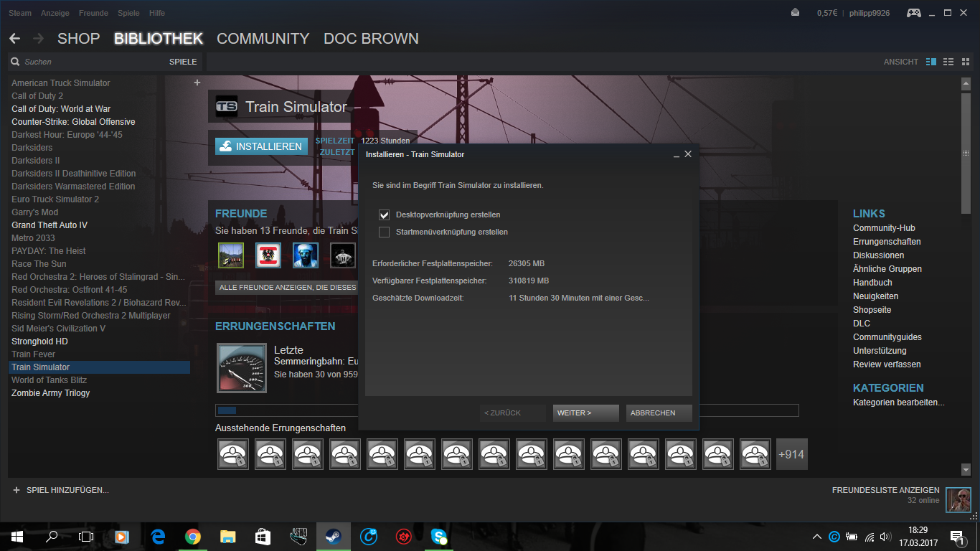Click the account name philipp9926
This screenshot has width=980, height=551.
pyautogui.click(x=870, y=13)
